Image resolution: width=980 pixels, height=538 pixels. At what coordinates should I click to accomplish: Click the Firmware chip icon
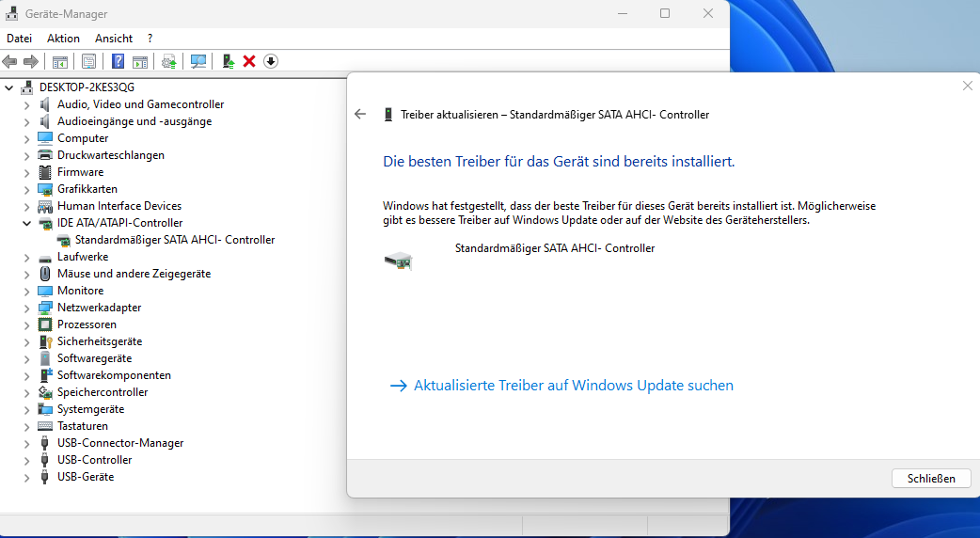click(45, 172)
